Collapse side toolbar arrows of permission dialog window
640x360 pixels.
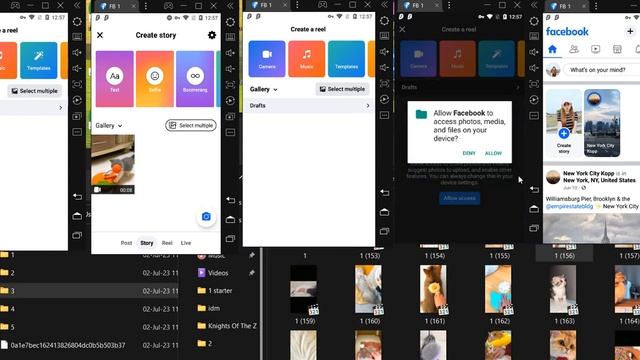[x=534, y=5]
